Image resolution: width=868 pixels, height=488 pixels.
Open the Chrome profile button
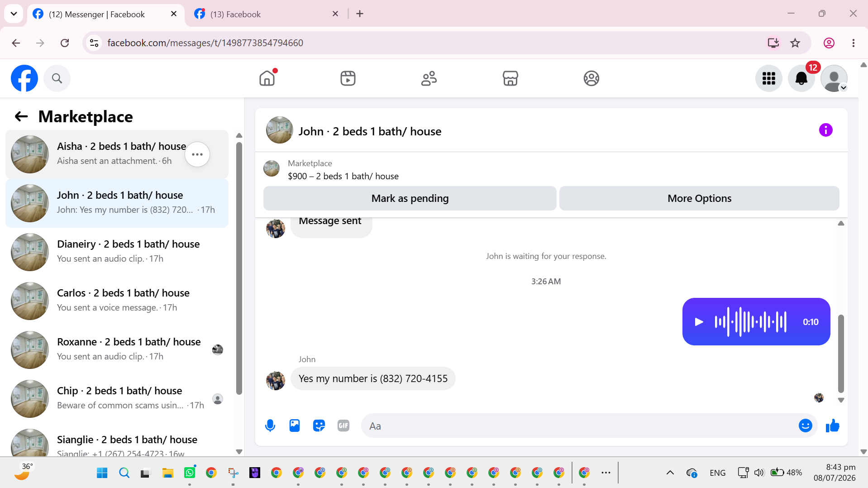(829, 43)
